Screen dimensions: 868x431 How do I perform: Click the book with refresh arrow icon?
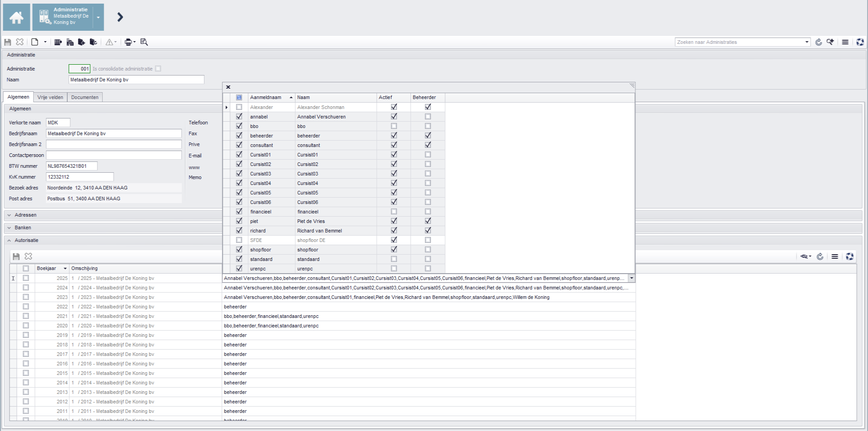tap(93, 42)
